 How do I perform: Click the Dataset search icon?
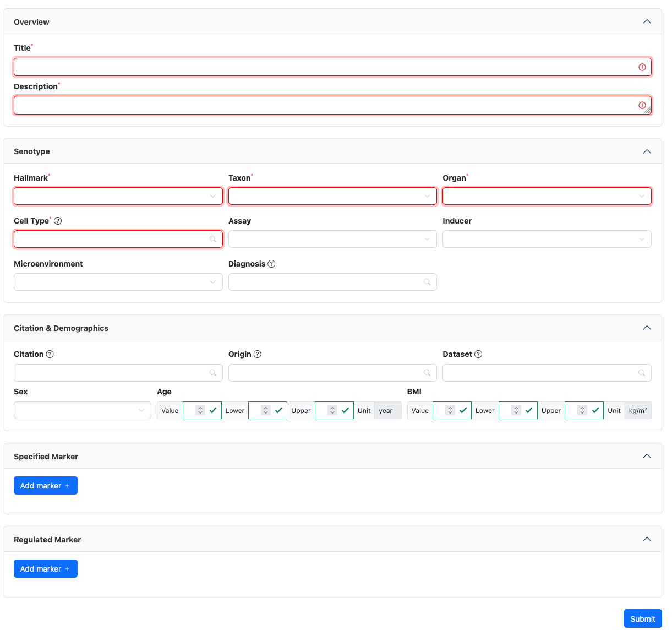(x=642, y=373)
